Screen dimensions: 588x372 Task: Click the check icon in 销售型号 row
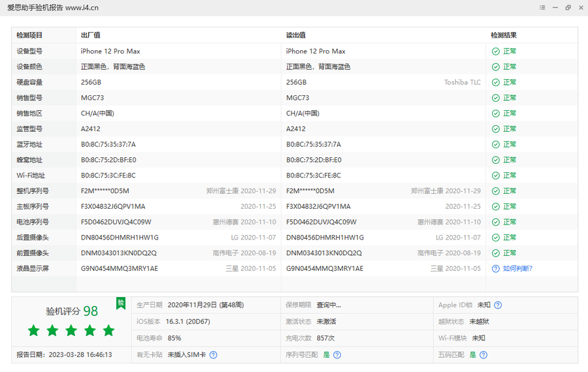(496, 98)
